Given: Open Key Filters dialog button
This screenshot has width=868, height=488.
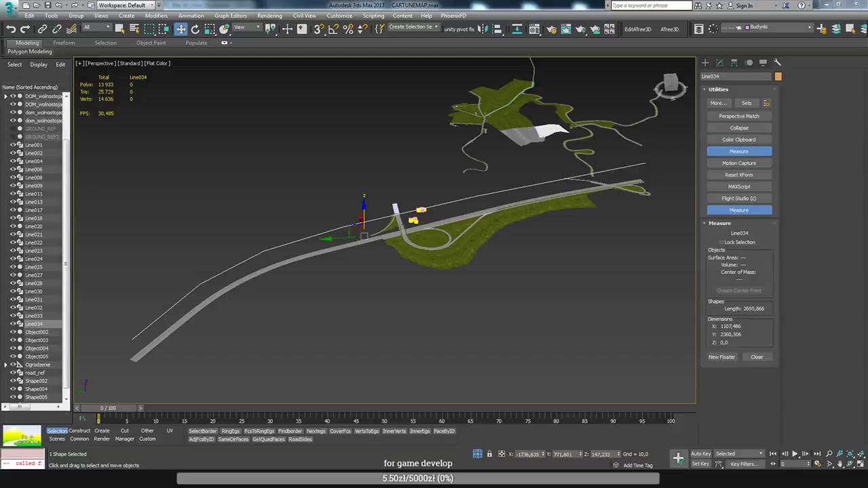Looking at the screenshot, I should 745,464.
